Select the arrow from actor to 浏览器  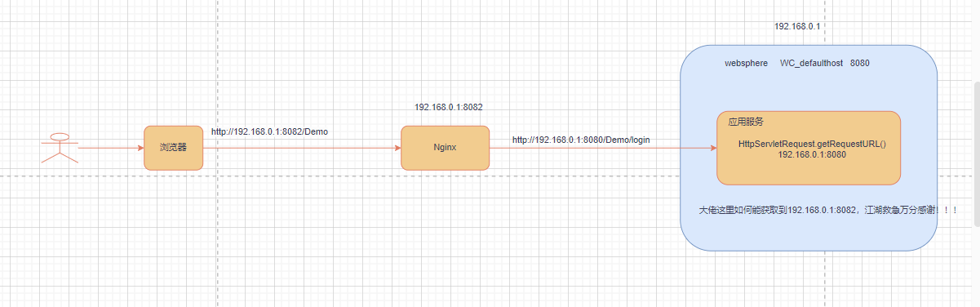(x=111, y=148)
